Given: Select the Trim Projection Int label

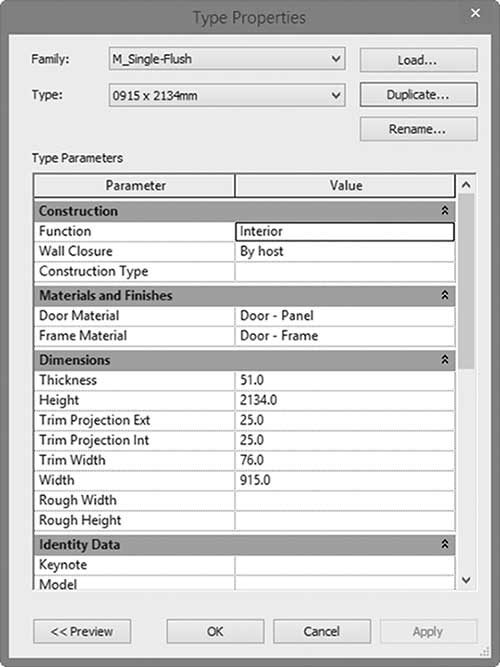Looking at the screenshot, I should [x=94, y=440].
